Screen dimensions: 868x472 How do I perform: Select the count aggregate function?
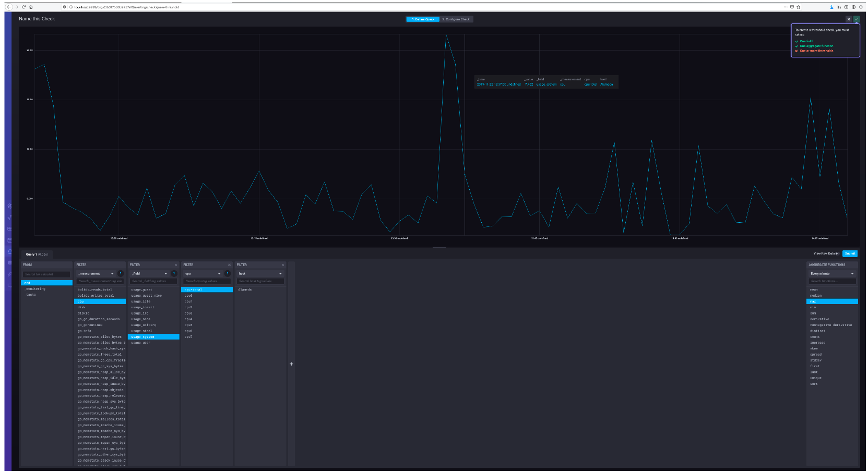[832, 337]
